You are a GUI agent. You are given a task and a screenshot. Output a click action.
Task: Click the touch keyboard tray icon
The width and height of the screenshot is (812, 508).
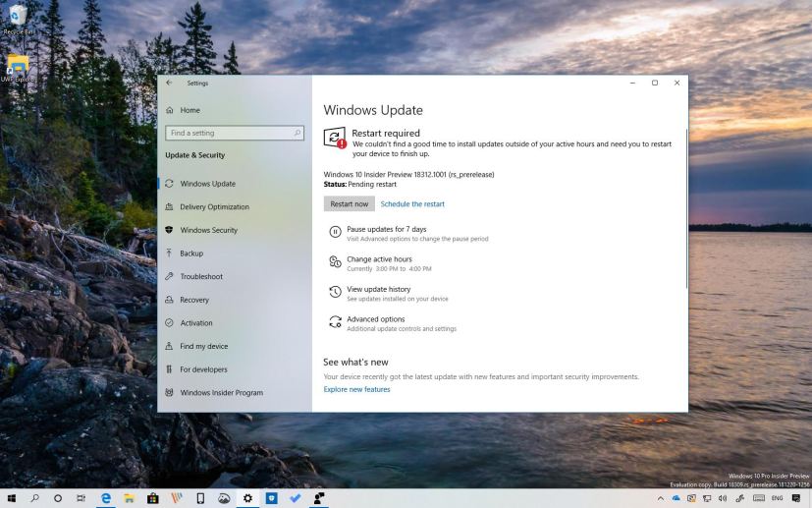pyautogui.click(x=759, y=499)
